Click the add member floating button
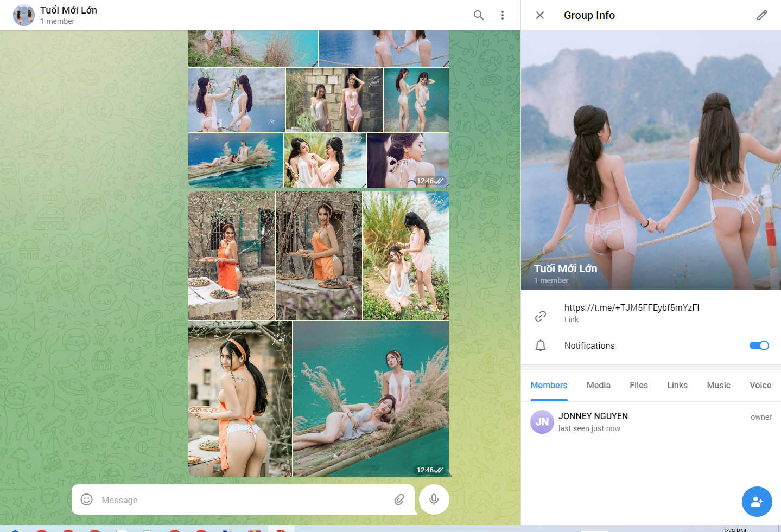The width and height of the screenshot is (781, 532). point(757,502)
